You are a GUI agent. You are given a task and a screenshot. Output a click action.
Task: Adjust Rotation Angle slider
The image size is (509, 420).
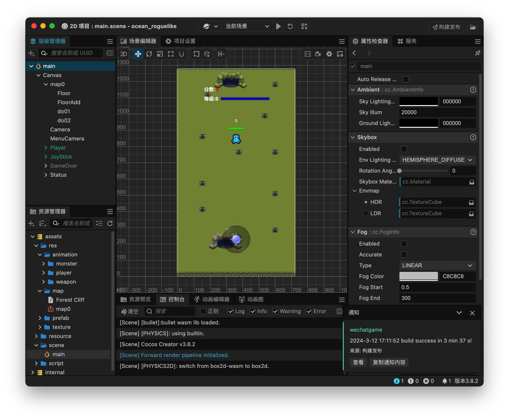pos(423,171)
